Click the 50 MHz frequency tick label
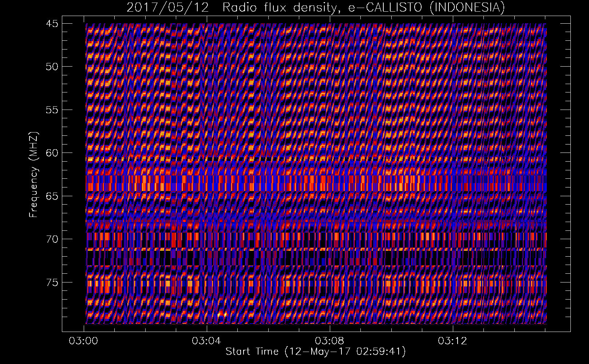The height and width of the screenshot is (364, 589). click(51, 67)
